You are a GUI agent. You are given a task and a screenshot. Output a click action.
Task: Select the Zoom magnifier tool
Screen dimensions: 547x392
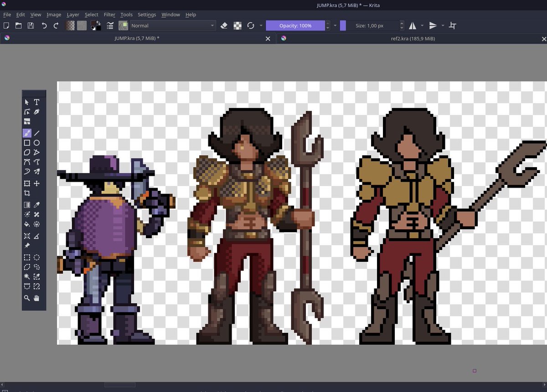(27, 298)
